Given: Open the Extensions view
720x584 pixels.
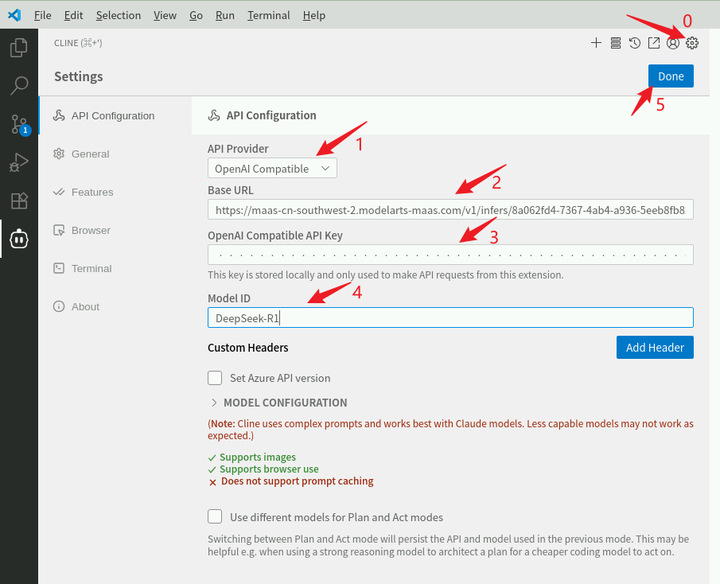Looking at the screenshot, I should click(19, 201).
